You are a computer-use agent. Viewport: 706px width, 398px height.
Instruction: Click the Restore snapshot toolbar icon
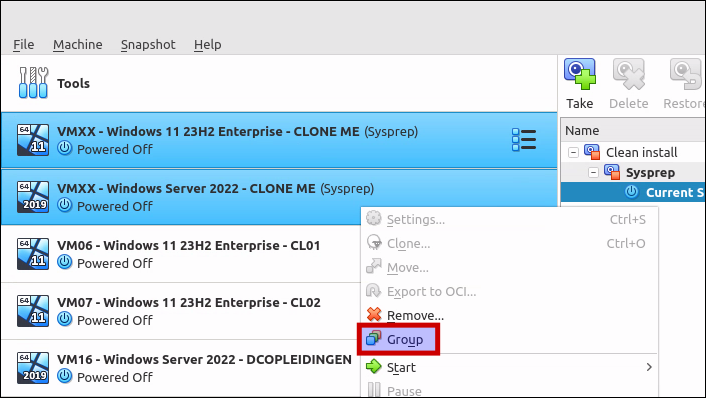(685, 74)
